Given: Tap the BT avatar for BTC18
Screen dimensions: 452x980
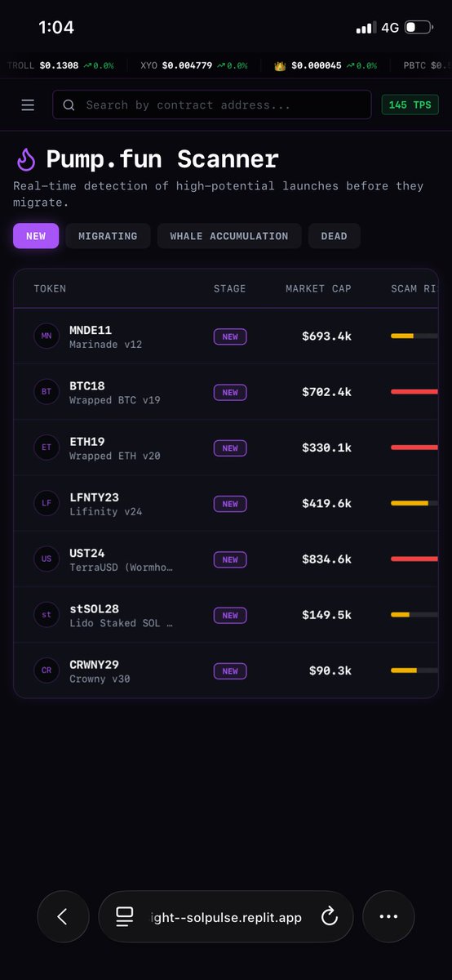Looking at the screenshot, I should [x=47, y=392].
